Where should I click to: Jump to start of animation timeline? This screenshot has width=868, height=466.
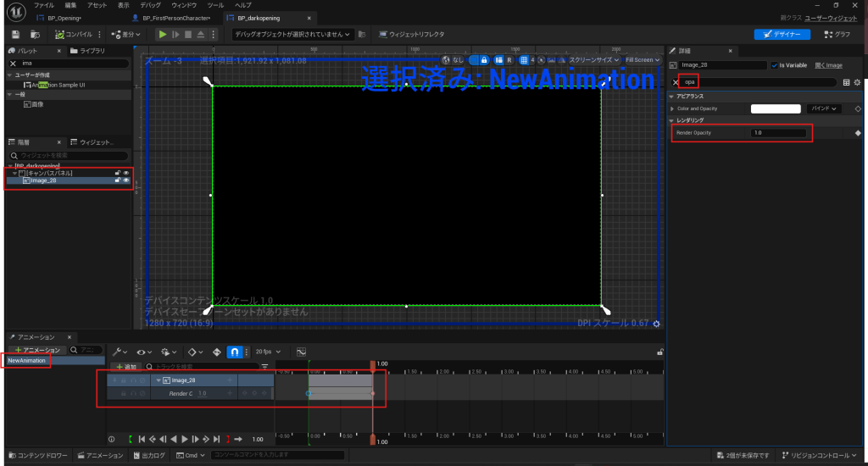tap(142, 439)
